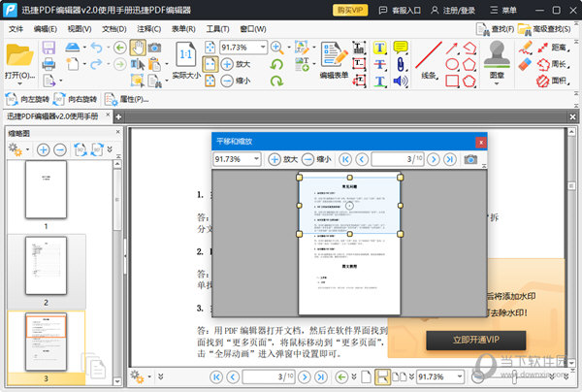The width and height of the screenshot is (582, 392).
Task: Jump to first page in bottom navigation bar
Action: point(216,377)
